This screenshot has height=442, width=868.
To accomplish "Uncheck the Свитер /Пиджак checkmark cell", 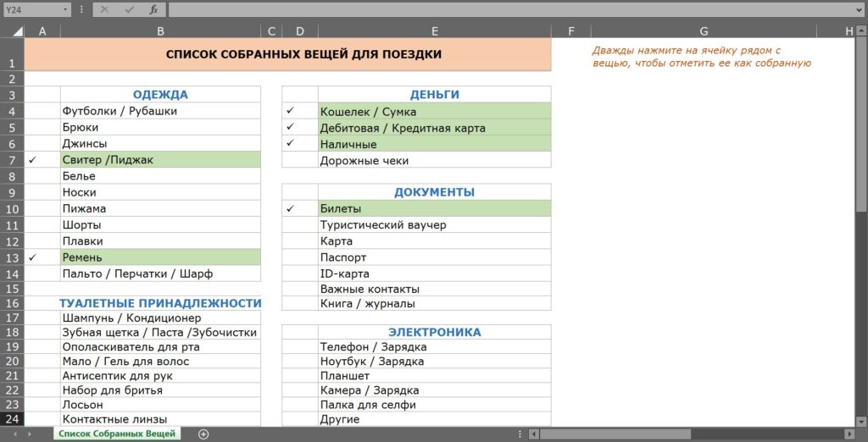I will (42, 160).
